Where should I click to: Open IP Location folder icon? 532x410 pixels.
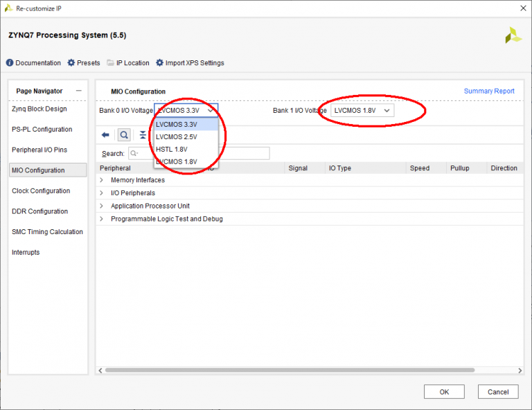point(111,63)
